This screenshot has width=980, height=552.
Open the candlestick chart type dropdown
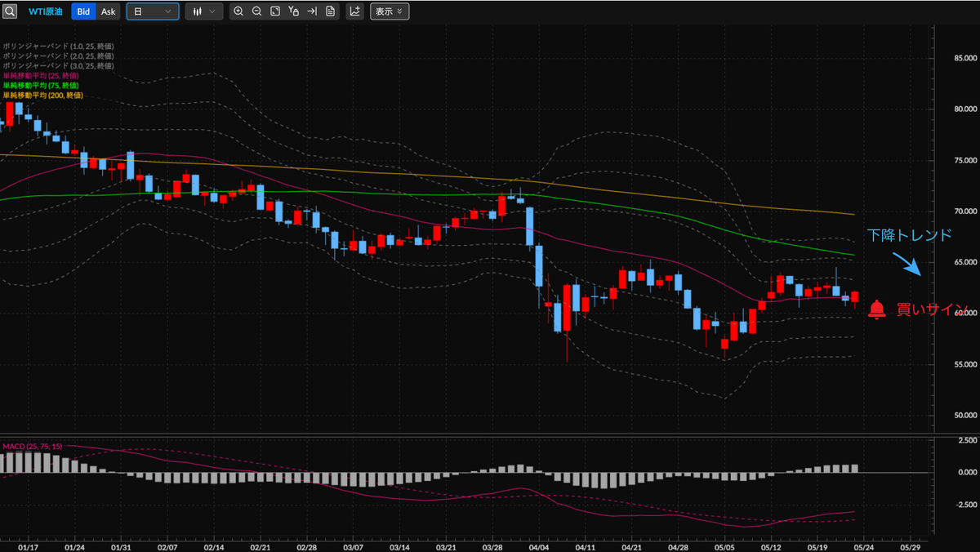pyautogui.click(x=203, y=11)
